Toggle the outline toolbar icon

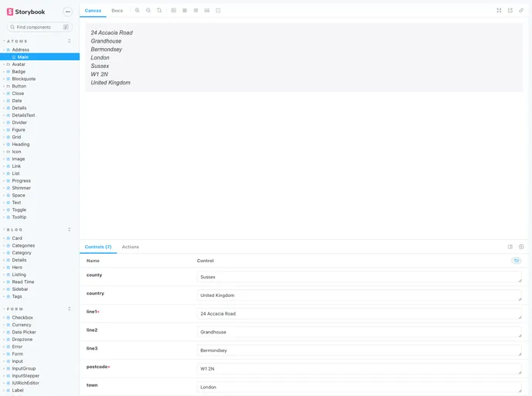218,11
